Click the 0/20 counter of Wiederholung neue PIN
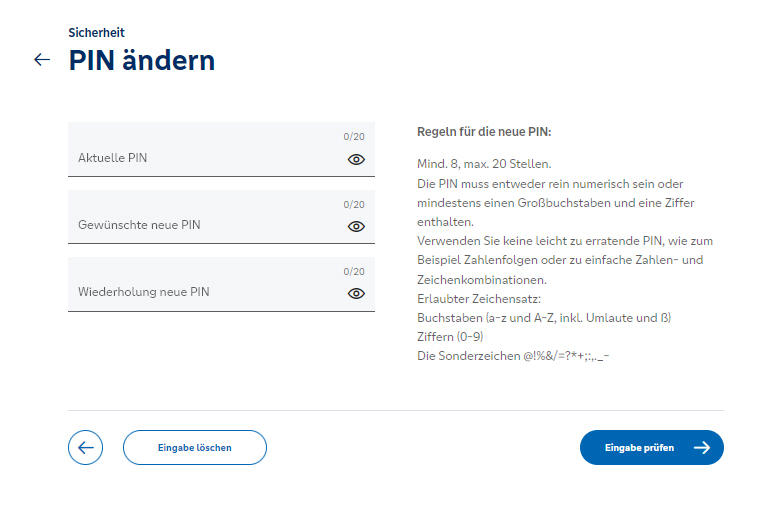The width and height of the screenshot is (773, 507). click(354, 271)
